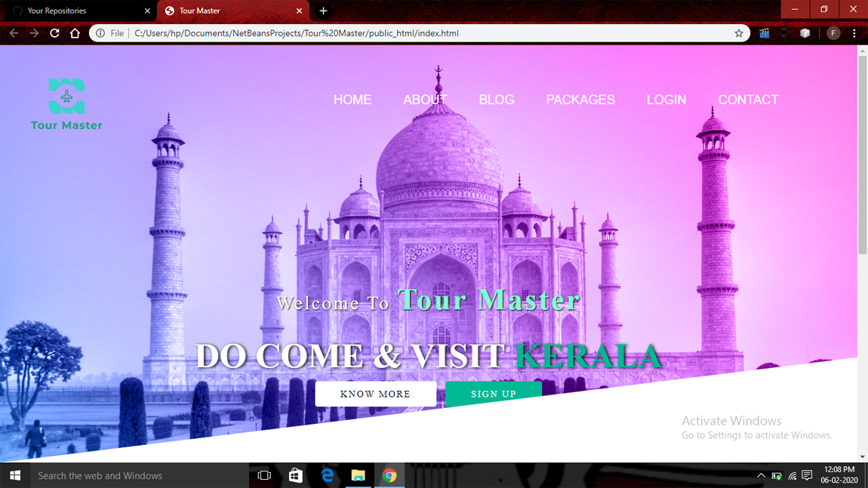Click the blue clapperboard extension icon
Viewport: 868px width, 488px height.
tap(764, 32)
